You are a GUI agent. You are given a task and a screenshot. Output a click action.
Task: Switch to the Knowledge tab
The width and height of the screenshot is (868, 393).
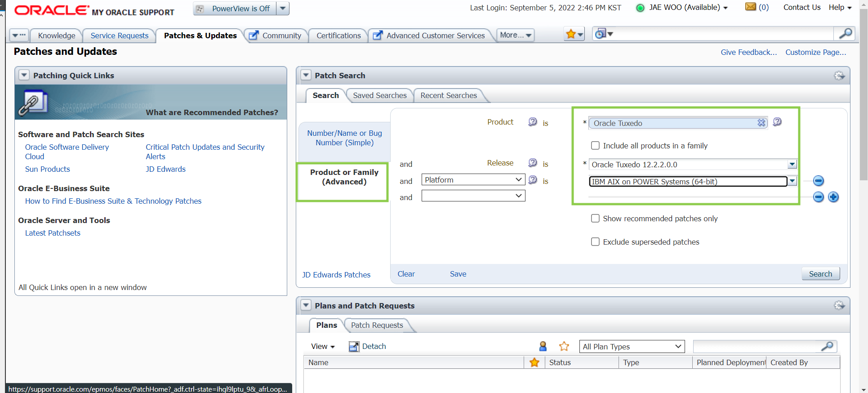point(57,36)
